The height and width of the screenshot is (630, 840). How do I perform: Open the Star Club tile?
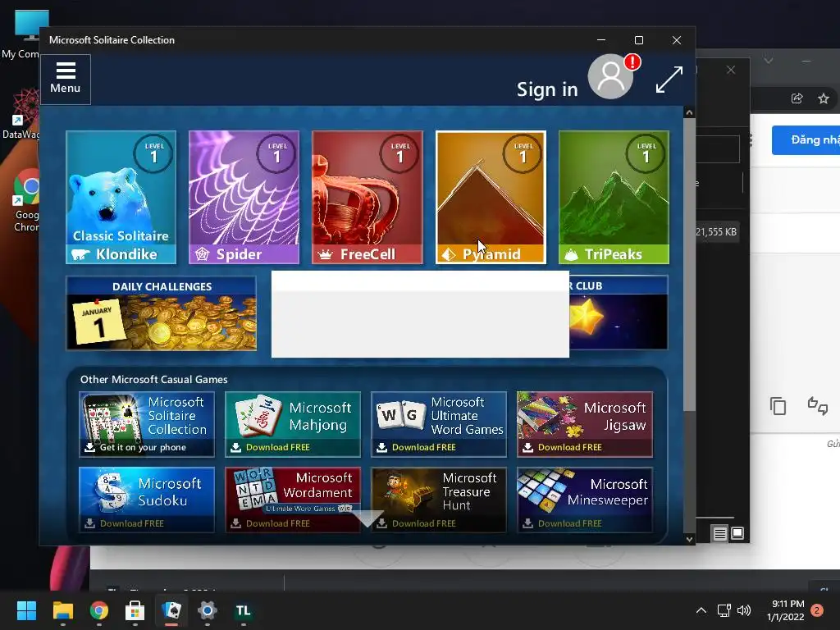619,313
